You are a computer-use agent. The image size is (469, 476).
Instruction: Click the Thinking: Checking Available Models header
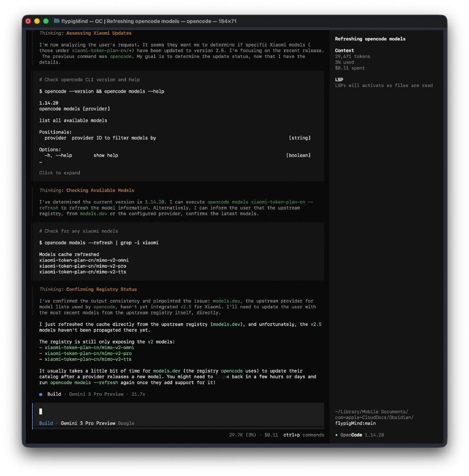click(87, 190)
